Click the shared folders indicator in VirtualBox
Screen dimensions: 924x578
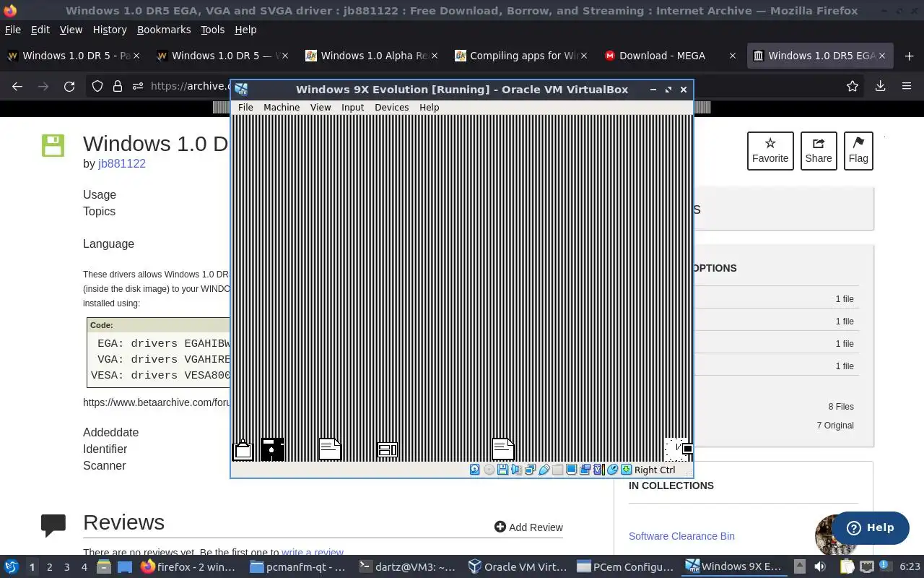pos(557,470)
